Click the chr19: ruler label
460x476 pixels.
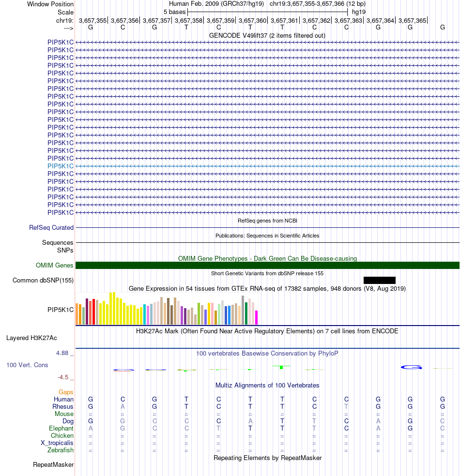click(65, 21)
